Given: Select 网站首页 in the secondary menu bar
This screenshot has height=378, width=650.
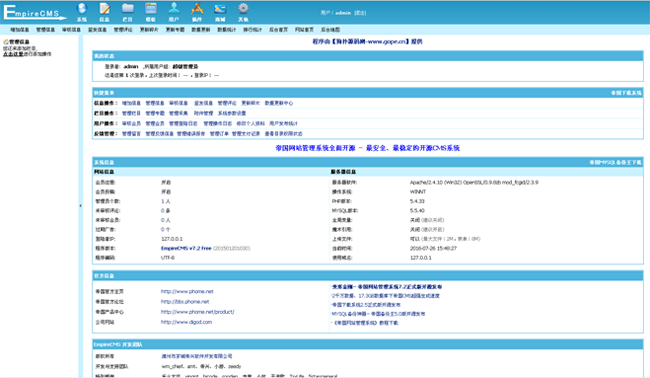Looking at the screenshot, I should tap(304, 30).
